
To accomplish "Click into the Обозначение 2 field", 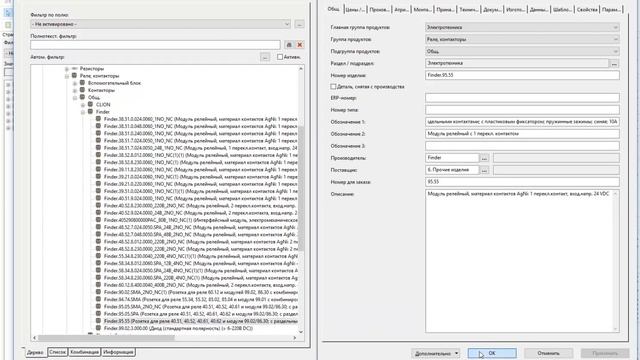I will tap(522, 134).
